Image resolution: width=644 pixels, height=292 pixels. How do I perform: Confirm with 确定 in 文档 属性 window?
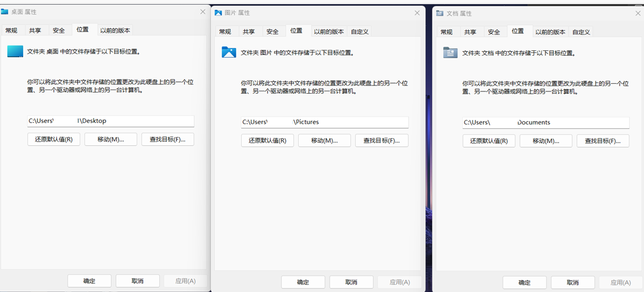click(x=525, y=283)
